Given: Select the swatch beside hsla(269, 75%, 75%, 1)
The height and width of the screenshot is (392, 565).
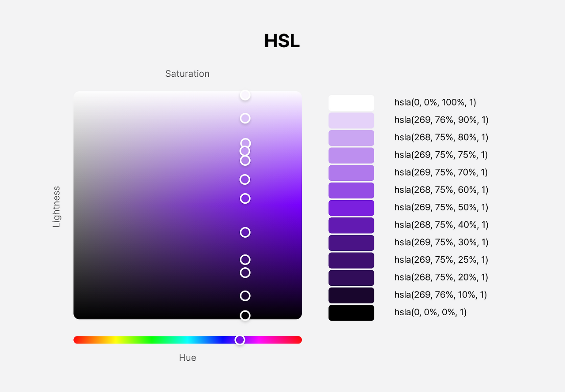Looking at the screenshot, I should tap(351, 155).
